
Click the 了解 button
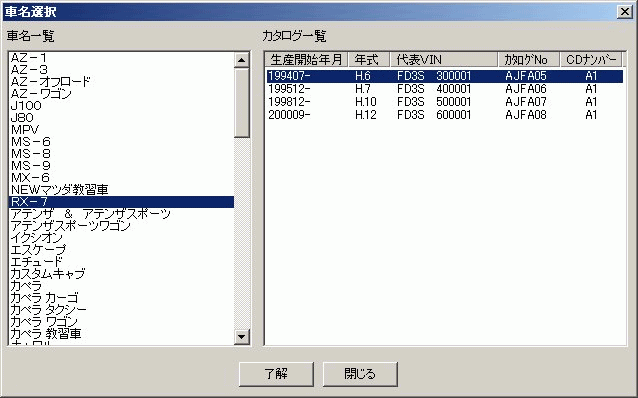pos(276,374)
